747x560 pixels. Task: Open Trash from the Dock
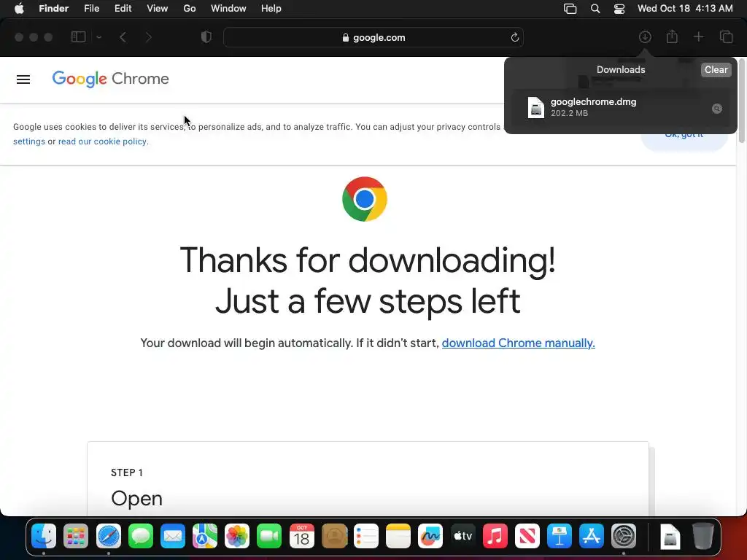[703, 536]
